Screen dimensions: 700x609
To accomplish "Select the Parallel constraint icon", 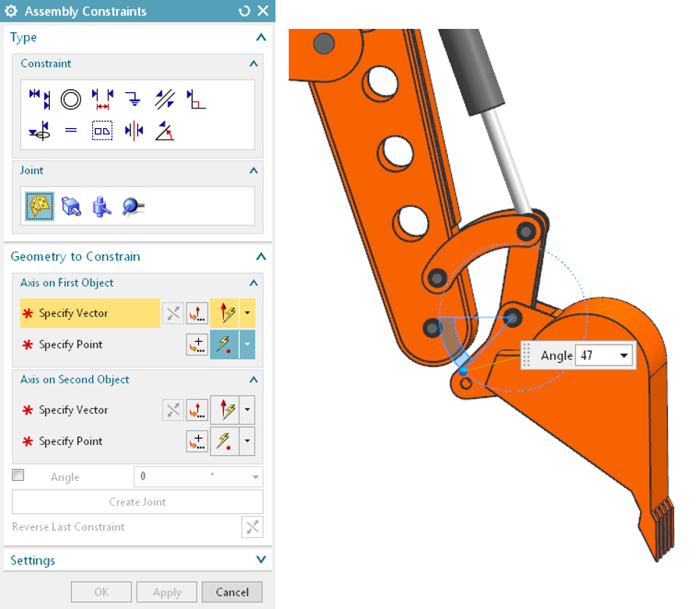I will 165,99.
